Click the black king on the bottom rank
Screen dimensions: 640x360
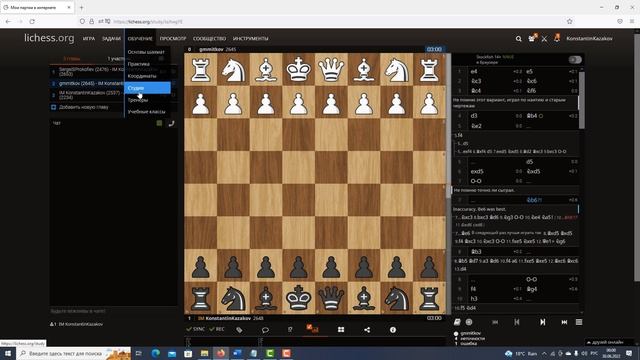(x=298, y=298)
